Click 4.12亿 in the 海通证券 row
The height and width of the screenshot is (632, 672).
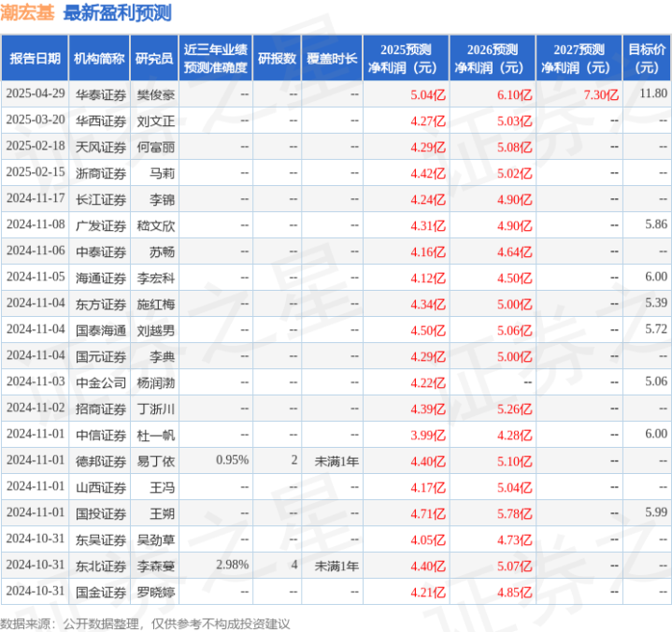428,278
